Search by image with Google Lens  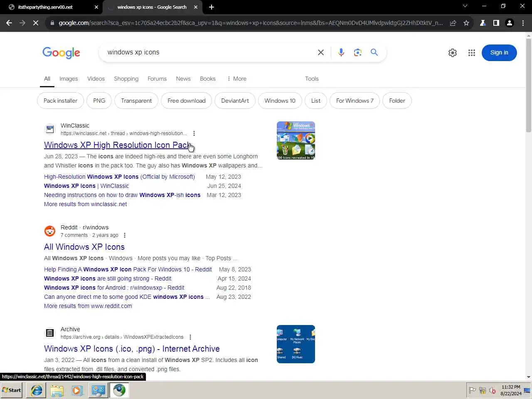pos(358,52)
